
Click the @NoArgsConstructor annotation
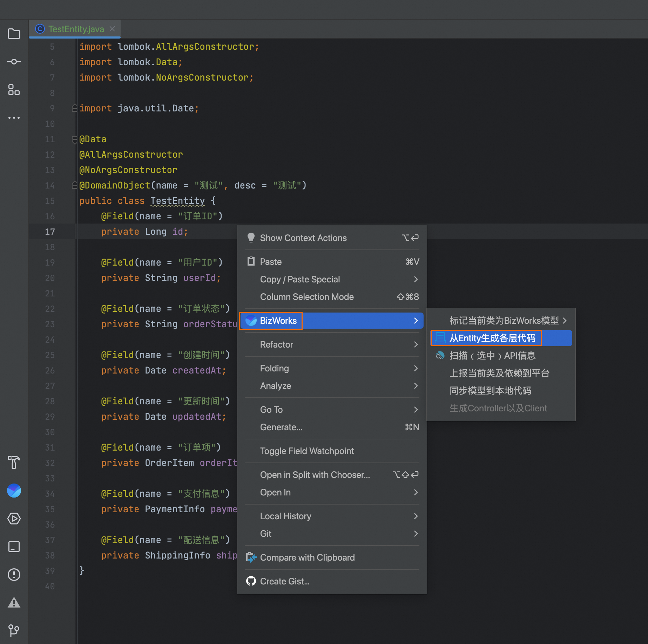[128, 170]
